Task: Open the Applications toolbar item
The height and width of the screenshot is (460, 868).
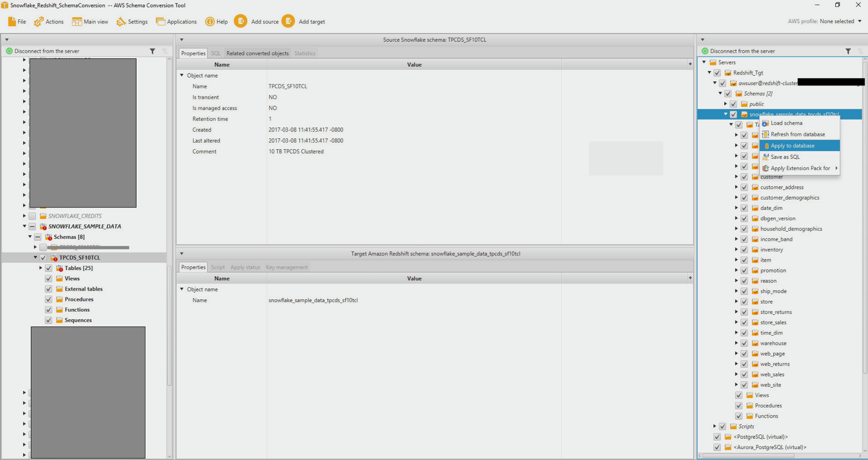Action: (176, 22)
